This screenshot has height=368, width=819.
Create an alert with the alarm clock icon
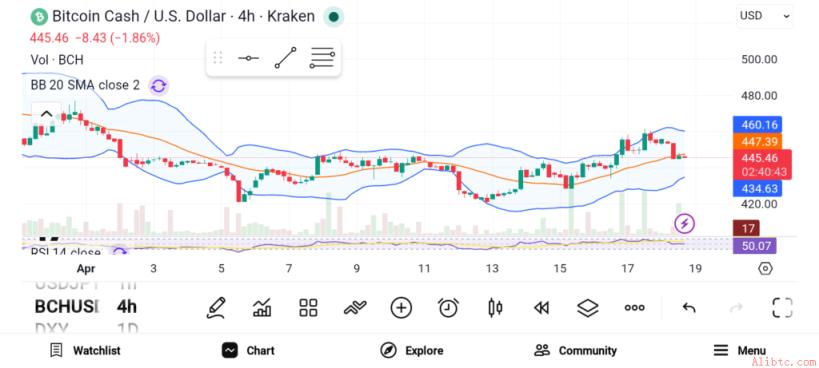tap(448, 307)
